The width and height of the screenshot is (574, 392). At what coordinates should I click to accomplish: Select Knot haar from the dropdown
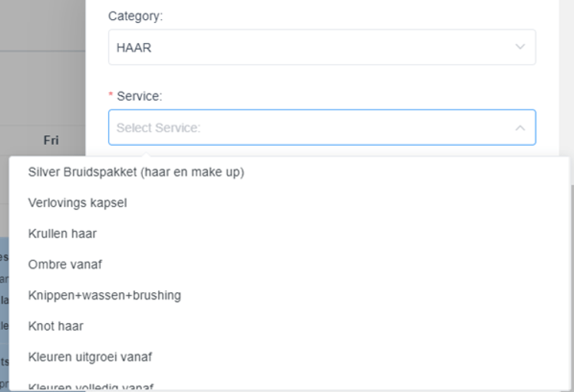coord(55,326)
